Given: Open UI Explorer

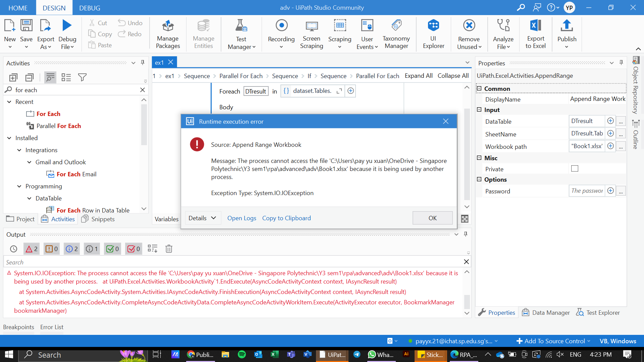Looking at the screenshot, I should 433,34.
